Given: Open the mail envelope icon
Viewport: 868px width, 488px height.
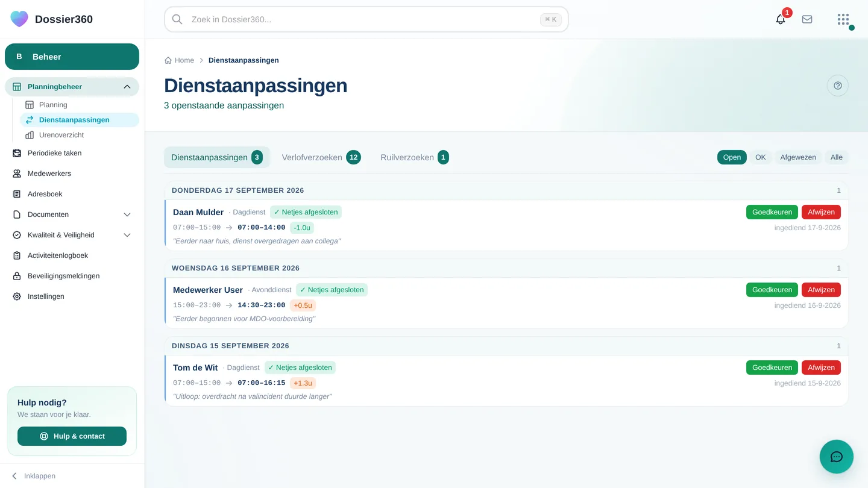Looking at the screenshot, I should coord(807,19).
